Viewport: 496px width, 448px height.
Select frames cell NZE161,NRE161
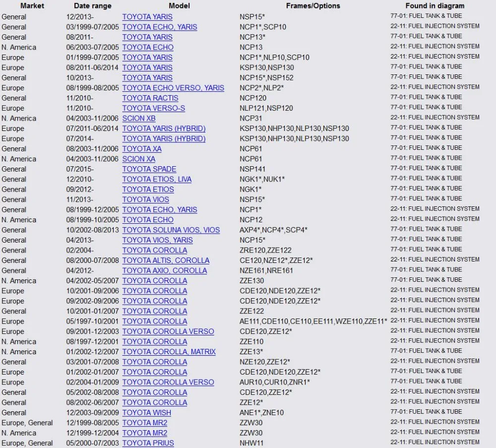[x=266, y=270]
